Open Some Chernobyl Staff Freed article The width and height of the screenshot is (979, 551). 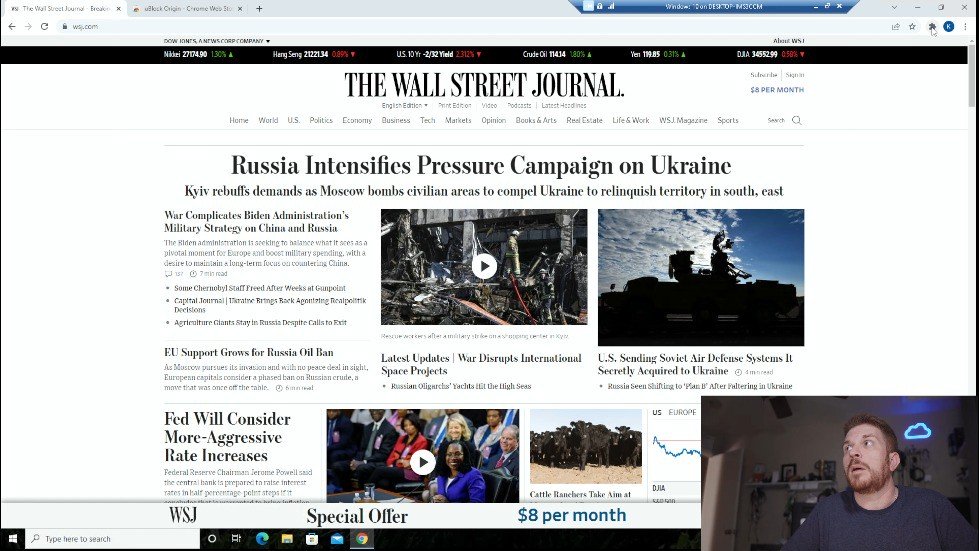coord(260,288)
